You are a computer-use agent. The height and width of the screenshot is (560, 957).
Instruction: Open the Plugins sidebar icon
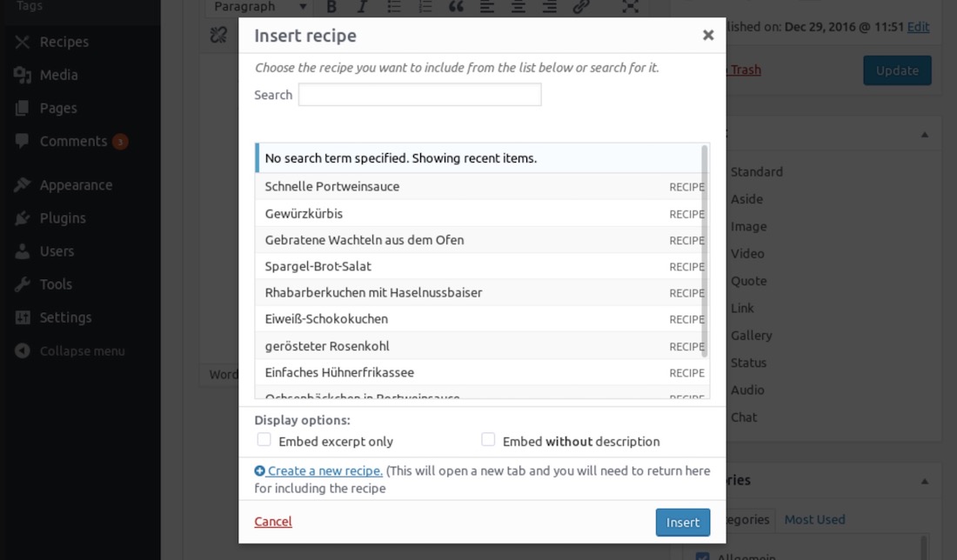(x=23, y=217)
